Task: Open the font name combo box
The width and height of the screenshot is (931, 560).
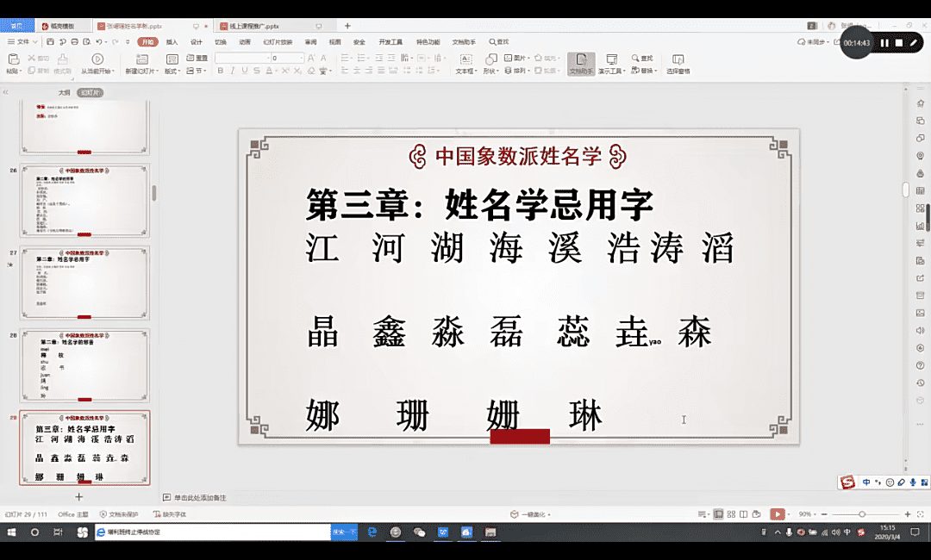Action: [241, 58]
